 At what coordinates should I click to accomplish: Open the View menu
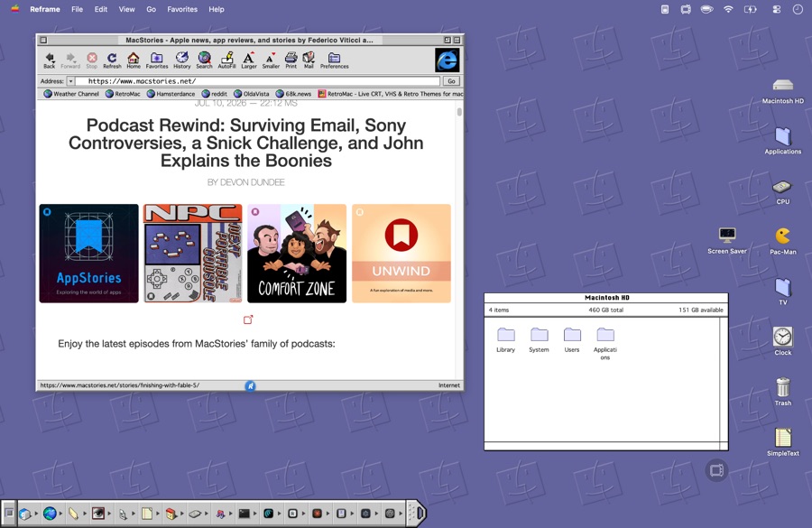[126, 9]
